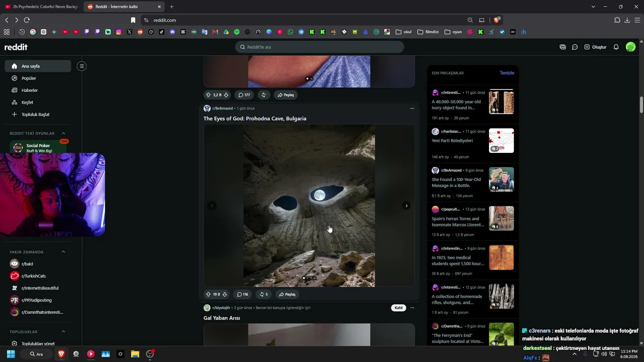
Task: Open the X (Twitter) bookmark icon
Action: (129, 32)
